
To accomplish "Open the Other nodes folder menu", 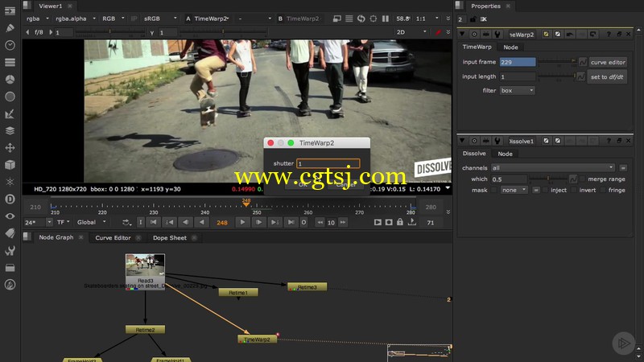I will pyautogui.click(x=10, y=268).
